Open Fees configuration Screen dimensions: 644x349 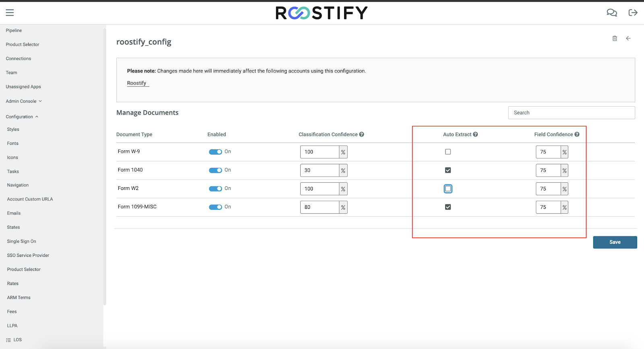pyautogui.click(x=12, y=312)
